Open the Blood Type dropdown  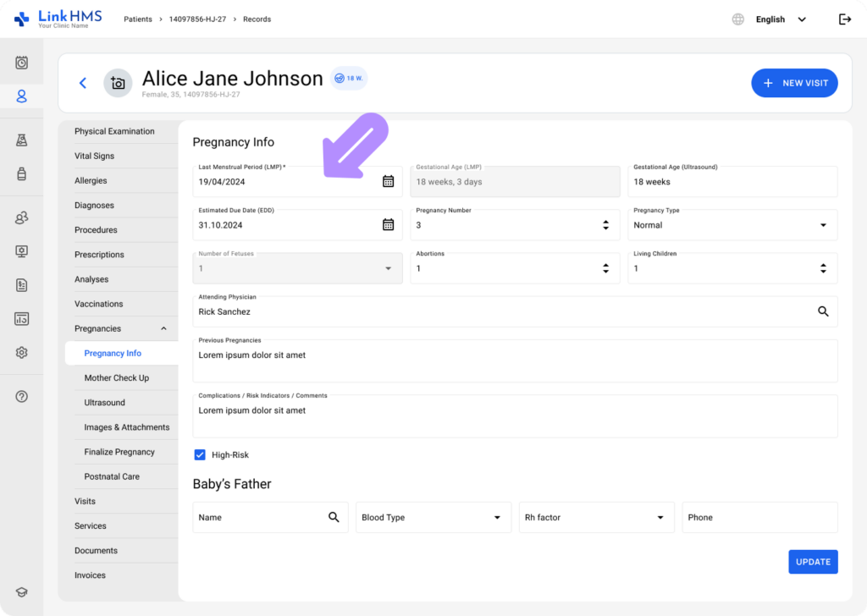[433, 517]
